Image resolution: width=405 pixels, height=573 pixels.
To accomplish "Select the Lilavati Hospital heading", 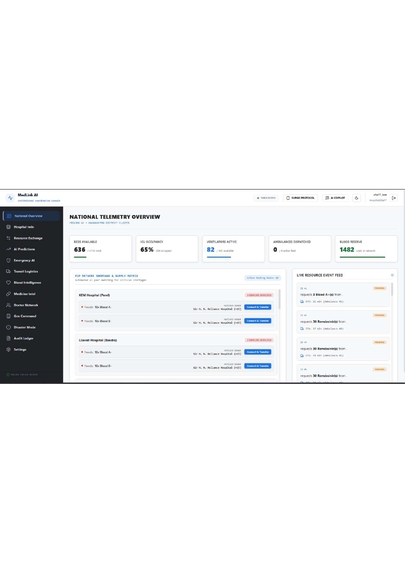I will click(98, 340).
